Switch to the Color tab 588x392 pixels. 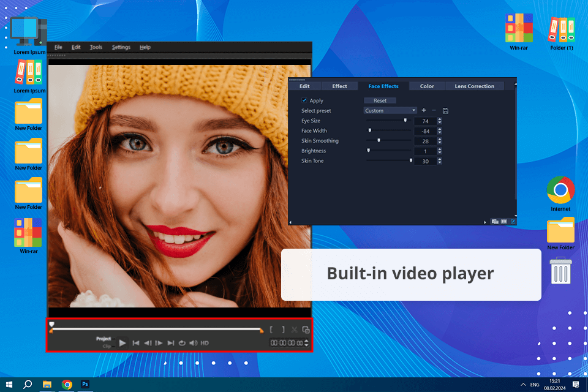click(x=427, y=86)
